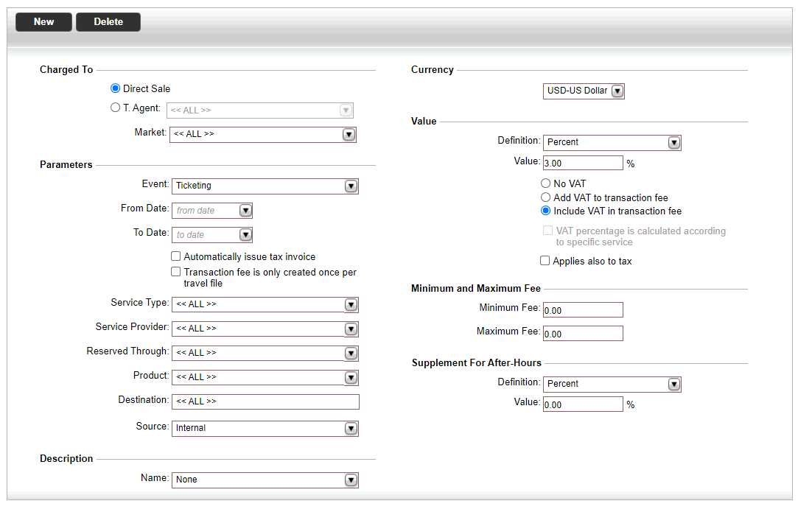Open the Product dropdown

point(265,378)
